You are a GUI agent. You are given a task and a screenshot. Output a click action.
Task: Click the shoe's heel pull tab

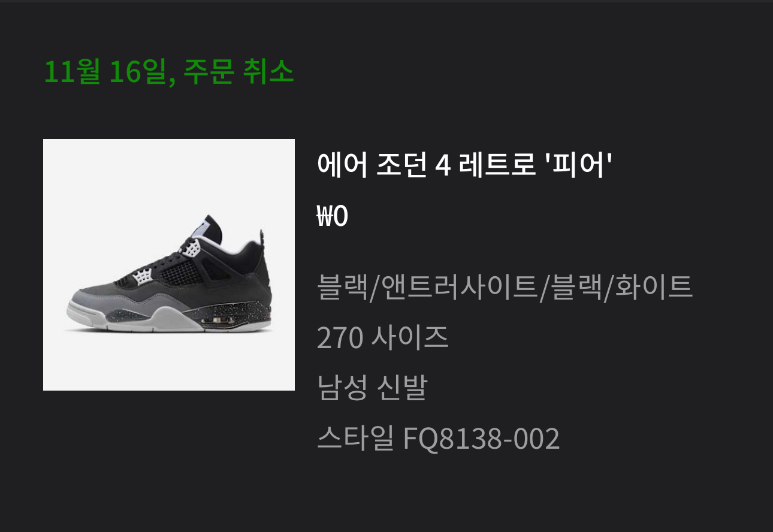(x=262, y=238)
